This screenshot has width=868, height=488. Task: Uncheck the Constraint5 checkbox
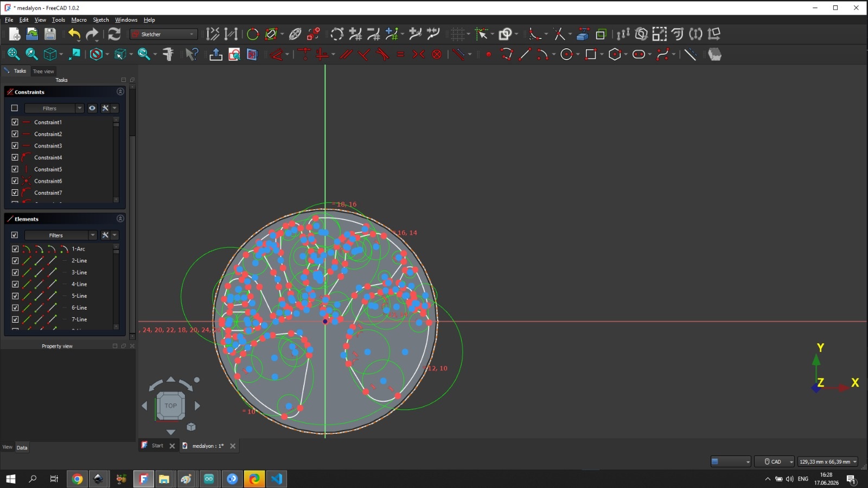[x=15, y=169]
